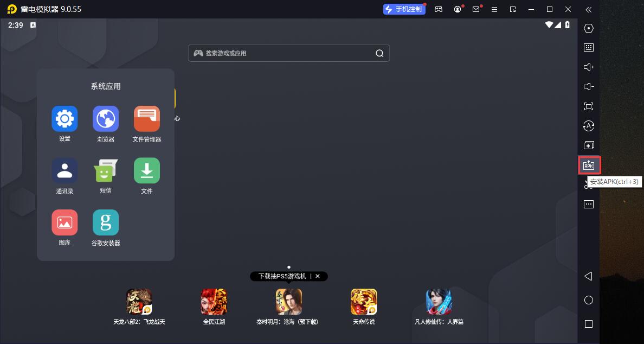Screen dimensions: 644x344
Task: Open the keyboard mapping panel
Action: [589, 48]
